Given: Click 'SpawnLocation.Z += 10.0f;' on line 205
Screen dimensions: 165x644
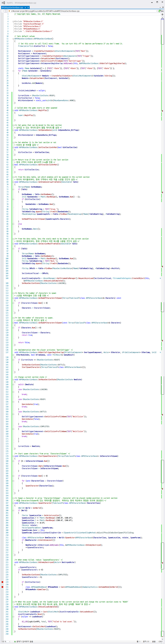Looking at the screenshot, I should pos(33,523).
